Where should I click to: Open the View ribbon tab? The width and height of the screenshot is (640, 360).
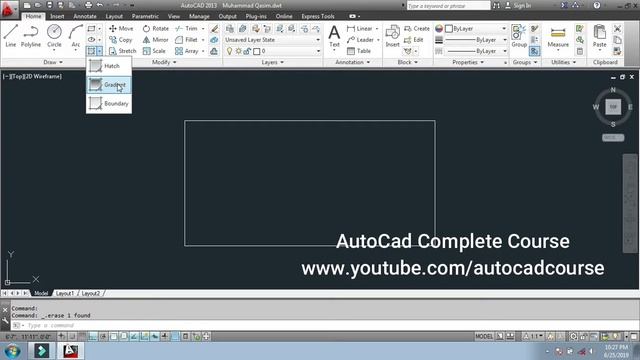174,16
